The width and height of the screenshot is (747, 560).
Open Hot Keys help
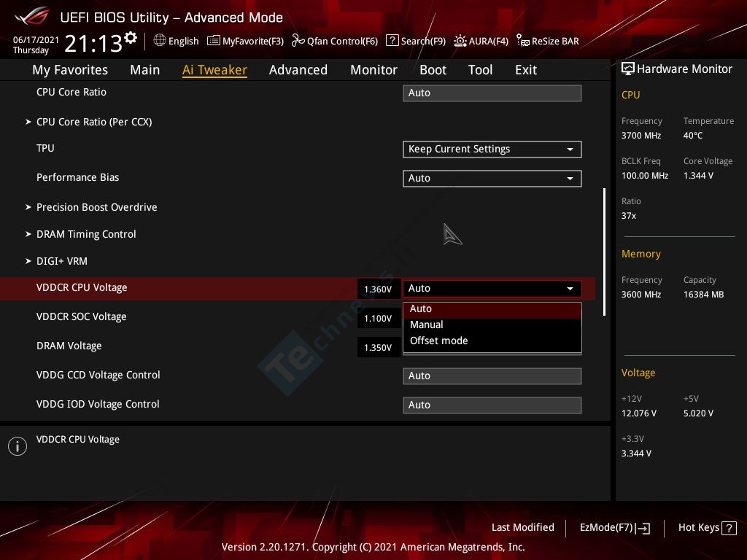[x=707, y=528]
